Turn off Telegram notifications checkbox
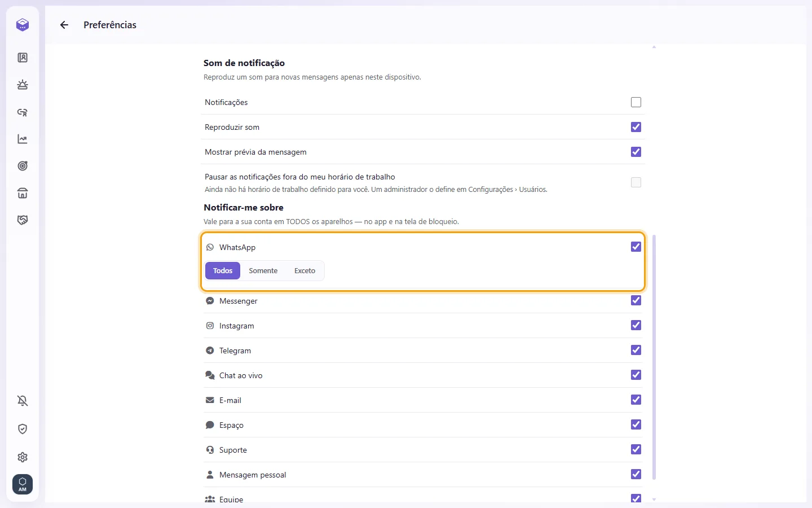Viewport: 812px width, 508px height. tap(636, 350)
